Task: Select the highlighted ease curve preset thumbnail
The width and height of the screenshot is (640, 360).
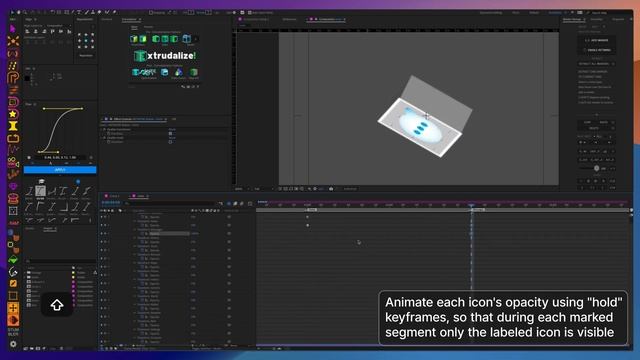Action: pyautogui.click(x=40, y=191)
